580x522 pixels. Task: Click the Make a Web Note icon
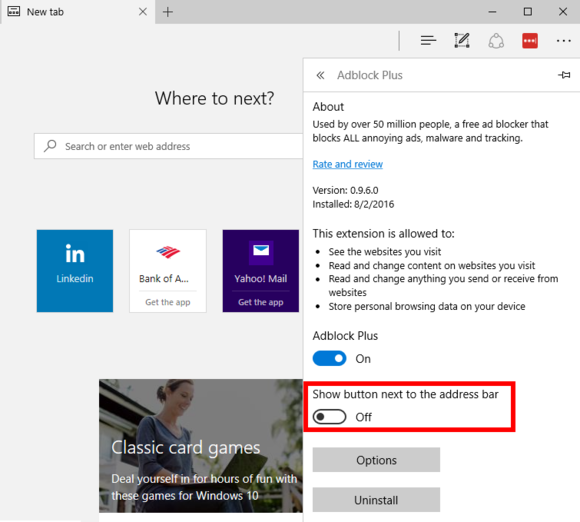pos(462,40)
